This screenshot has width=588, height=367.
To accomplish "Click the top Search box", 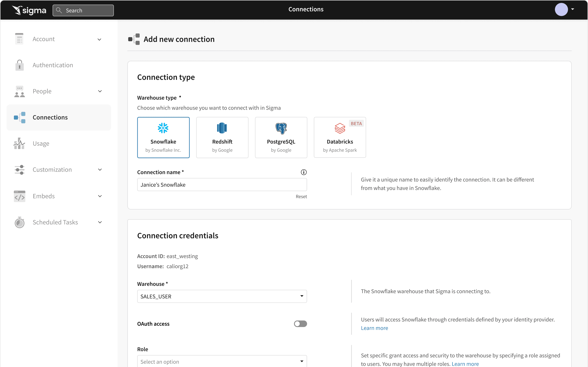I will click(83, 10).
